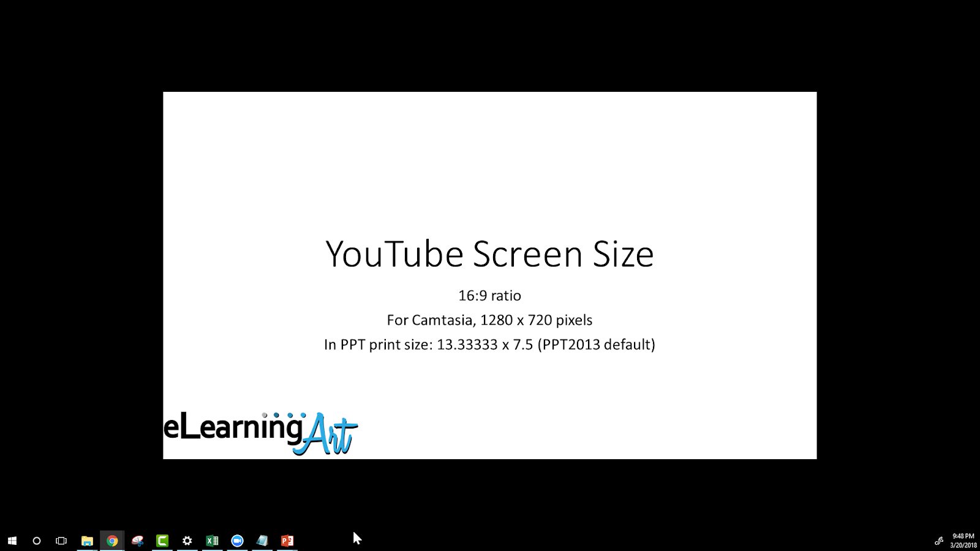Open Zoom from the taskbar
The width and height of the screenshot is (980, 551).
pos(237,541)
